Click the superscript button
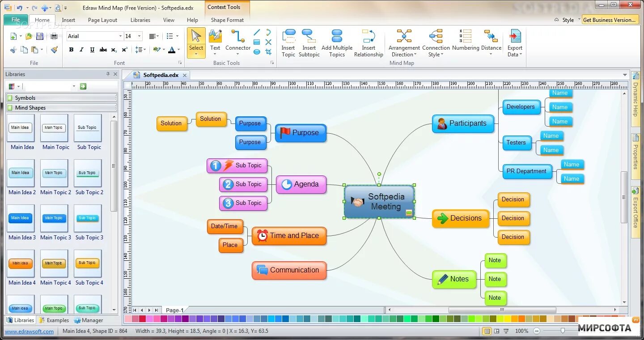Viewport: 644px width, 340px height. coord(125,50)
